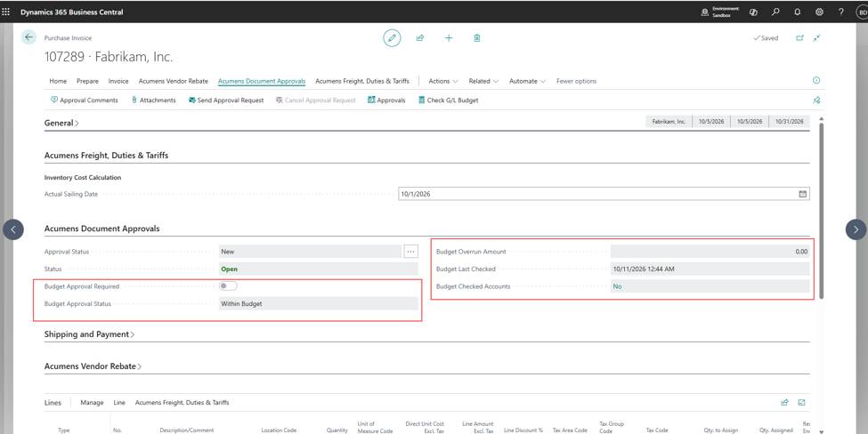Delete the invoice using trash icon
Screen dimensions: 868x434
pyautogui.click(x=476, y=37)
